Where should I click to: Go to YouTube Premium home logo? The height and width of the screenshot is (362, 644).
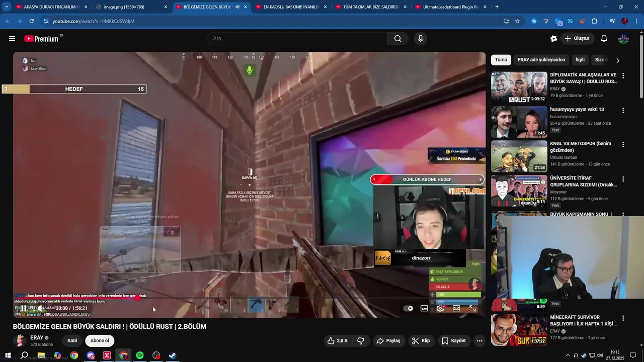[41, 39]
